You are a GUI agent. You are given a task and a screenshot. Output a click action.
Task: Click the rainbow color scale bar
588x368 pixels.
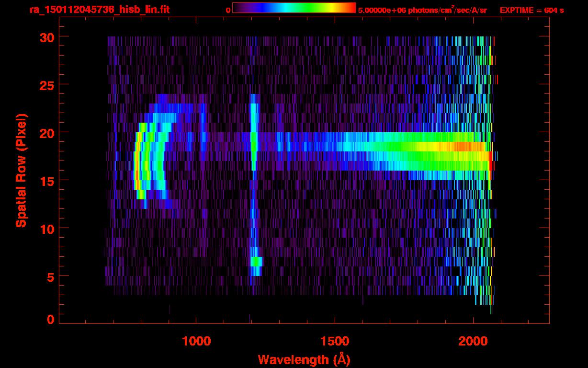coord(294,8)
